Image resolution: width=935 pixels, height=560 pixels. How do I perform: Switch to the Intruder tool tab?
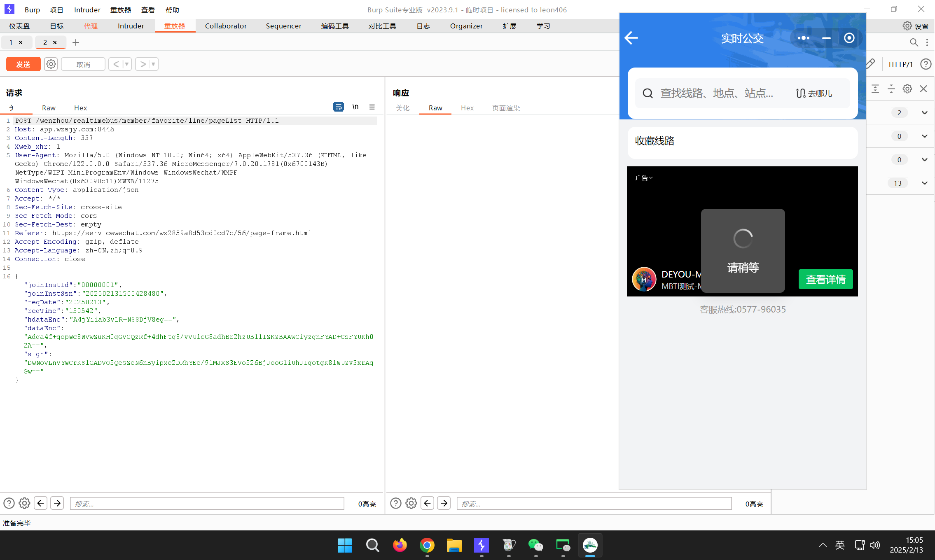pyautogui.click(x=131, y=26)
